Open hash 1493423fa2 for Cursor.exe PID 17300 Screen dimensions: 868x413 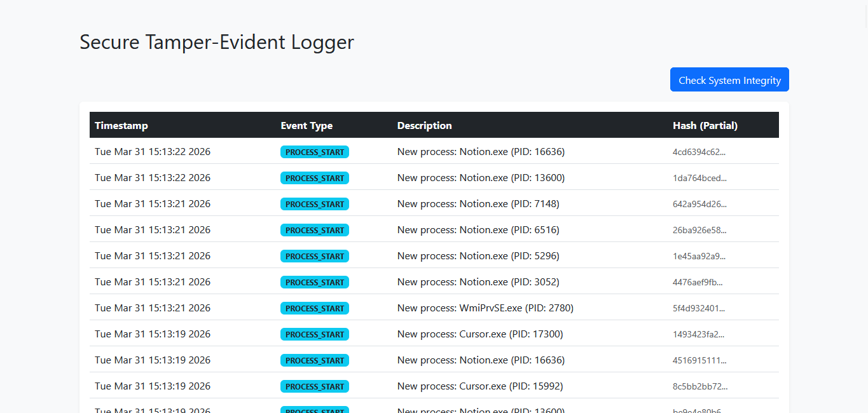pos(697,334)
